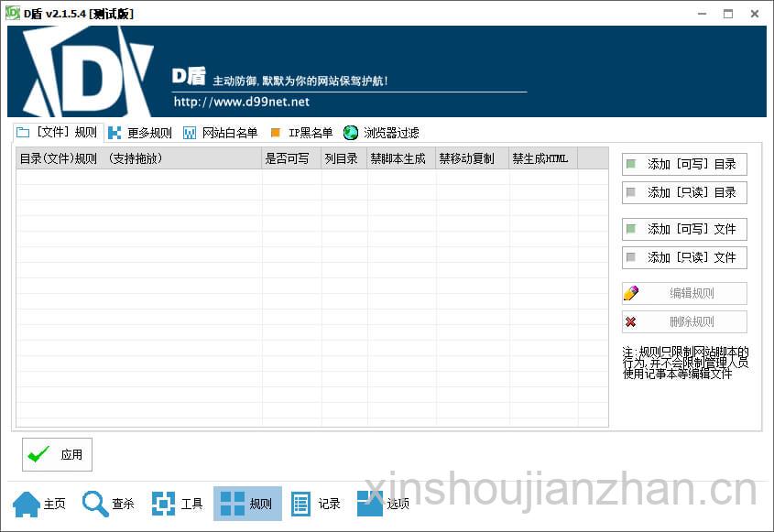774x532 pixels.
Task: Open the 主页 home section
Action: point(39,504)
